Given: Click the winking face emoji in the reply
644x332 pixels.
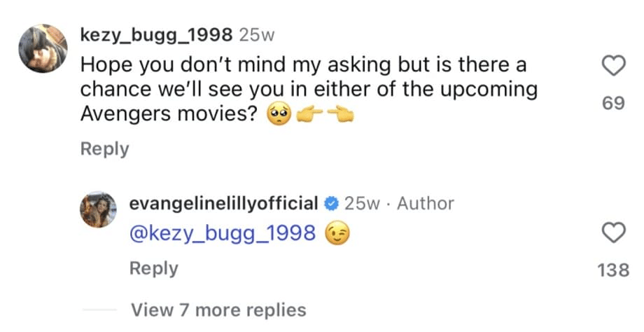Looking at the screenshot, I should pyautogui.click(x=337, y=234).
